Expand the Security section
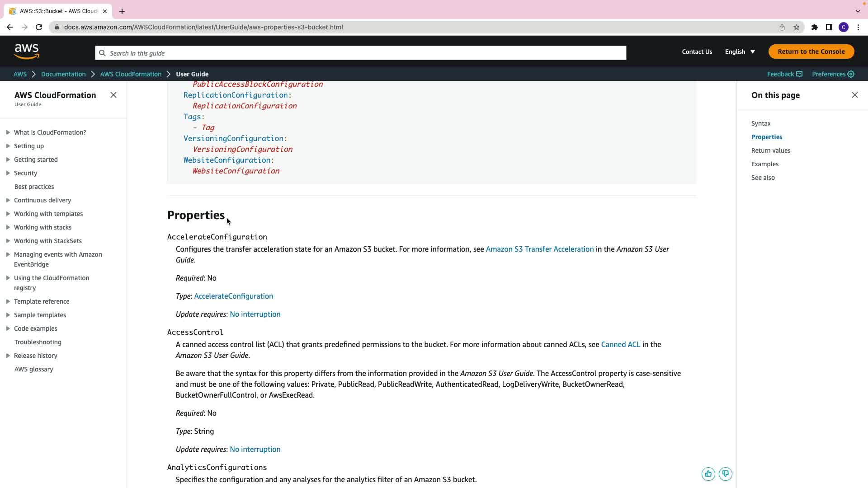 (8, 173)
